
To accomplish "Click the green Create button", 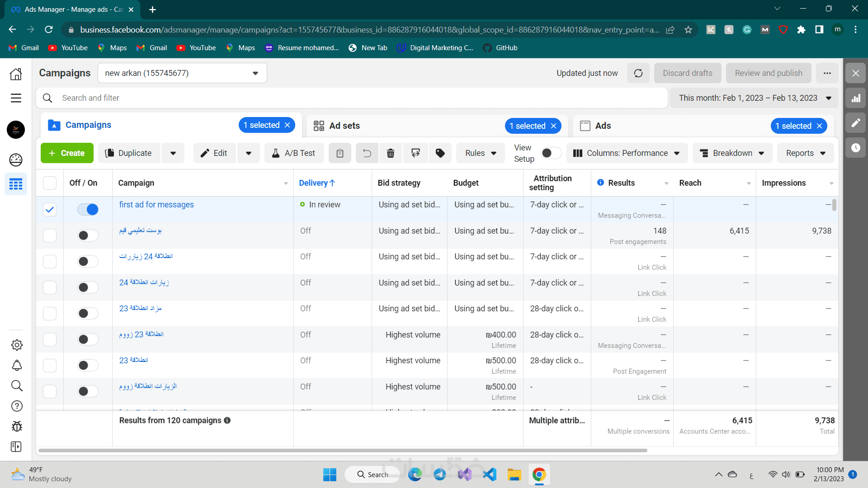I will [67, 153].
